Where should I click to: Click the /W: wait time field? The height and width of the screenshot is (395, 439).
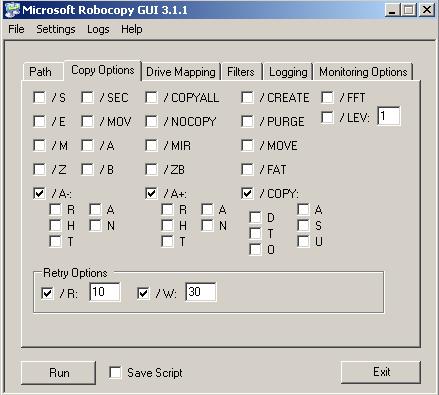click(201, 292)
